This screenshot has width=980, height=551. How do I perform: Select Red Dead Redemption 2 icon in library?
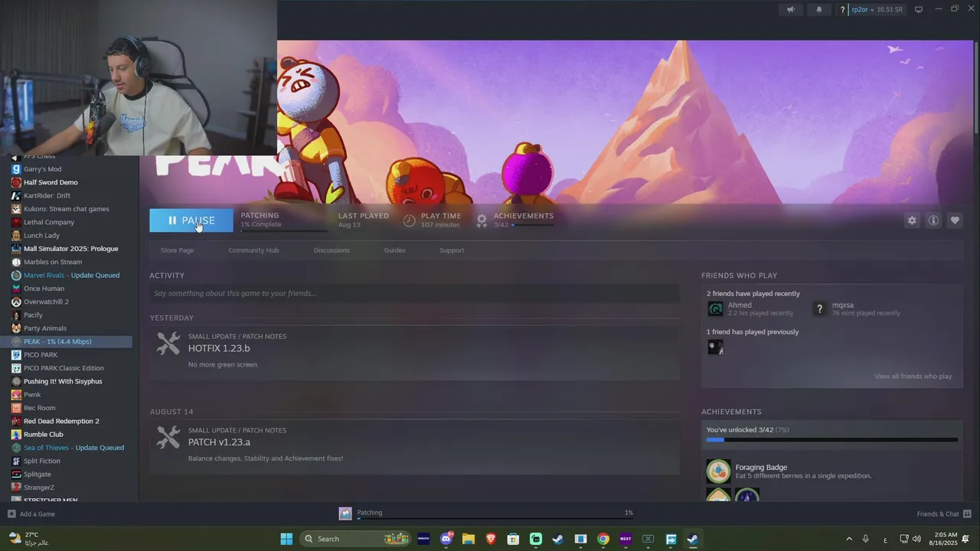(16, 421)
